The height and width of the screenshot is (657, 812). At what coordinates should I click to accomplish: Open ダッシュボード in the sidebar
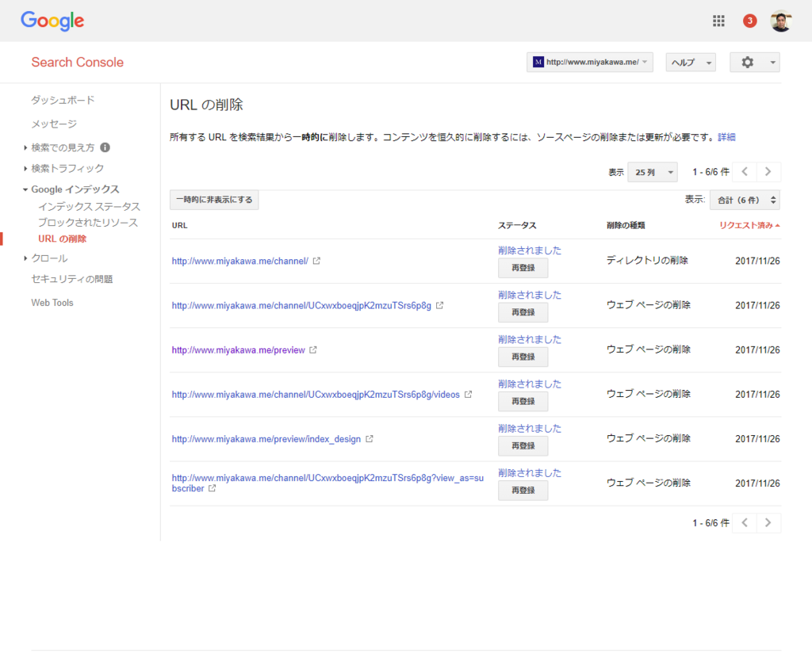coord(63,100)
